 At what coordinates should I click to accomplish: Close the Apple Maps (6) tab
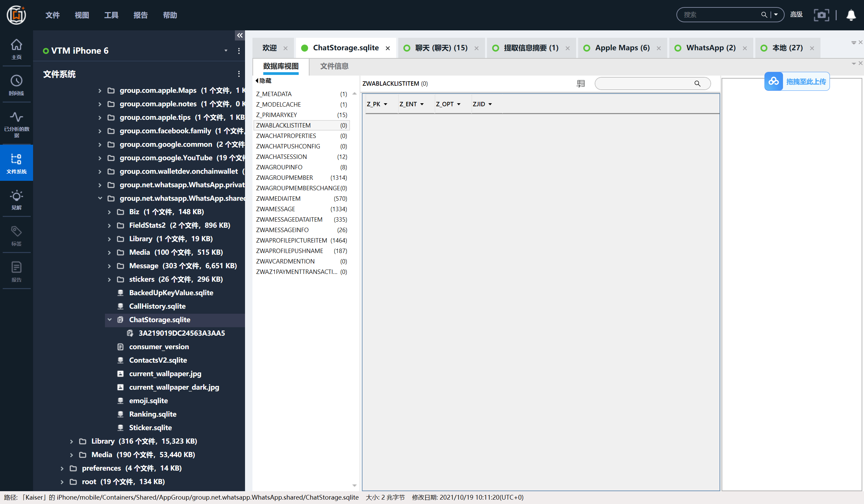[x=658, y=48]
